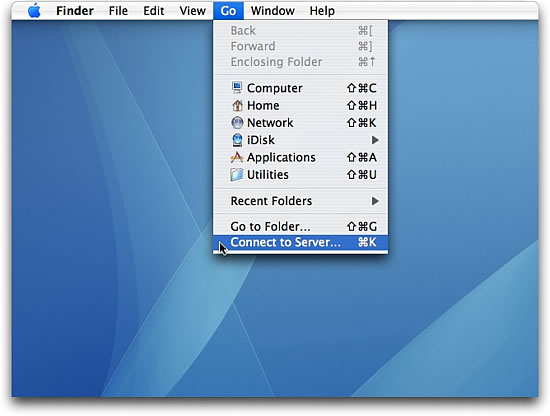Image resolution: width=550 pixels, height=416 pixels.
Task: Select the Applications menu entry text
Action: (x=281, y=157)
